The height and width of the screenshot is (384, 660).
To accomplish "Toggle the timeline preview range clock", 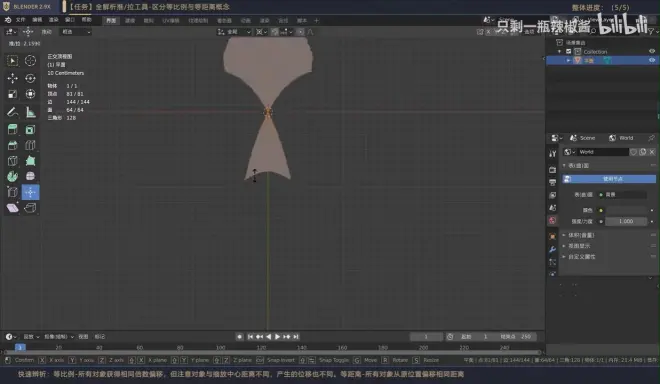I will (450, 336).
